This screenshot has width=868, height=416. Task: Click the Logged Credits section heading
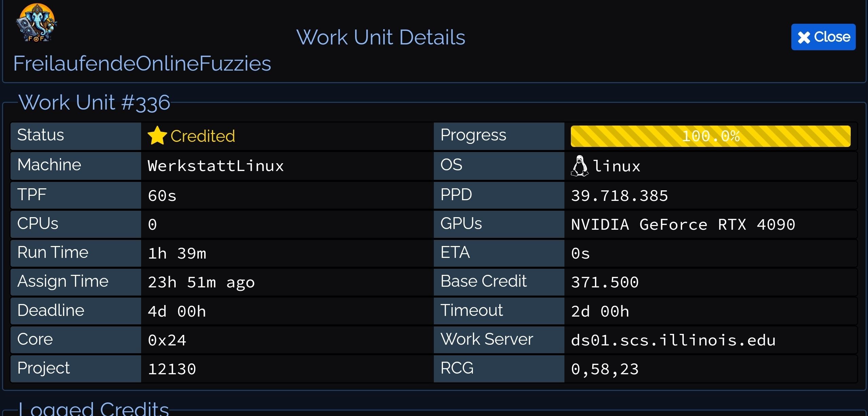(x=94, y=409)
